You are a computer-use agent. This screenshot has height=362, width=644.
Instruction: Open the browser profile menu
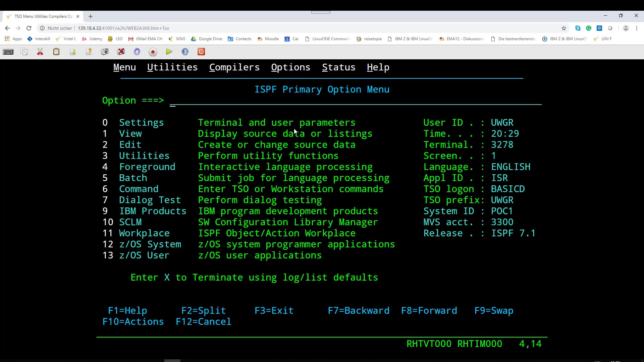625,28
